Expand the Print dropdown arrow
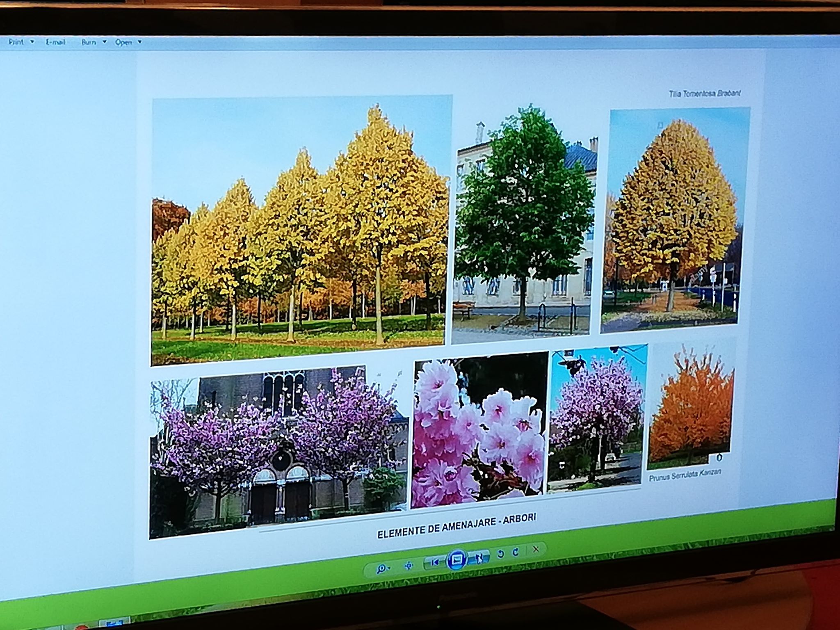 pos(32,42)
